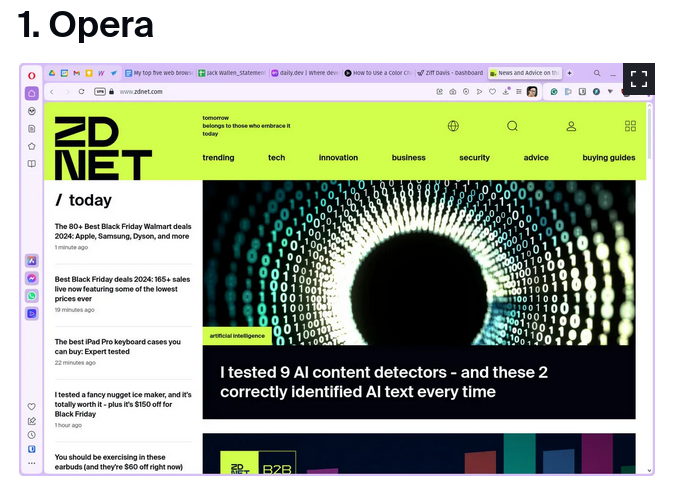
Task: Open the history clock icon in the sidebar
Action: (32, 435)
